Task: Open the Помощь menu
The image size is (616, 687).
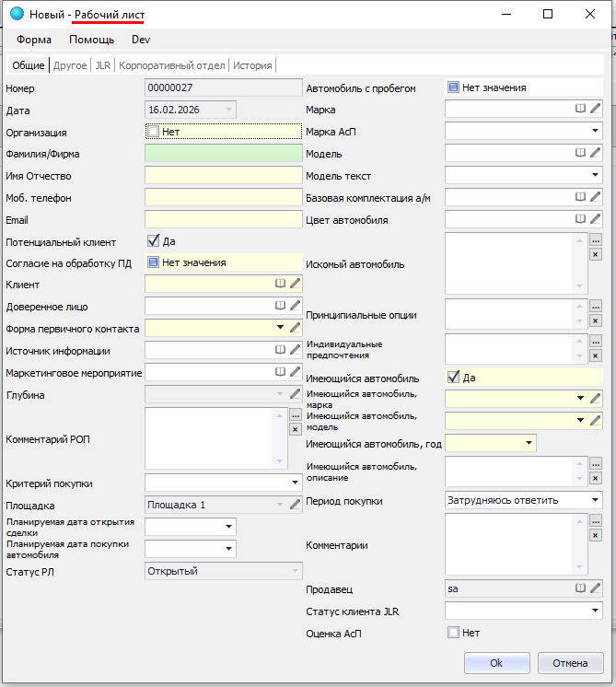Action: tap(92, 40)
